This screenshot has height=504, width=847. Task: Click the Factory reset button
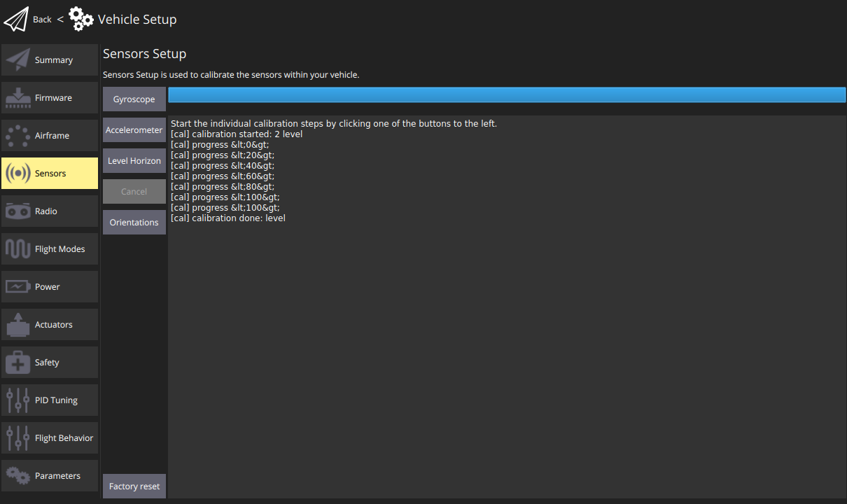pos(134,486)
